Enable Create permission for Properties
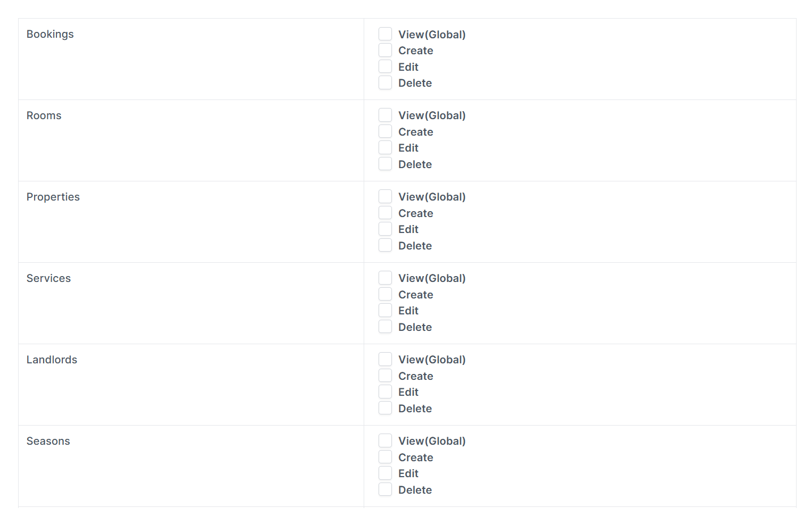 click(x=385, y=213)
